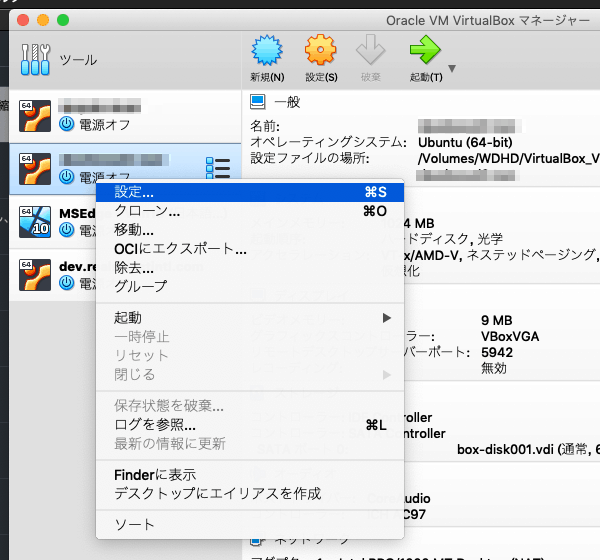Select the MSEdge Windows 10 VM icon
Screen dimensions: 600x560
coord(35,222)
